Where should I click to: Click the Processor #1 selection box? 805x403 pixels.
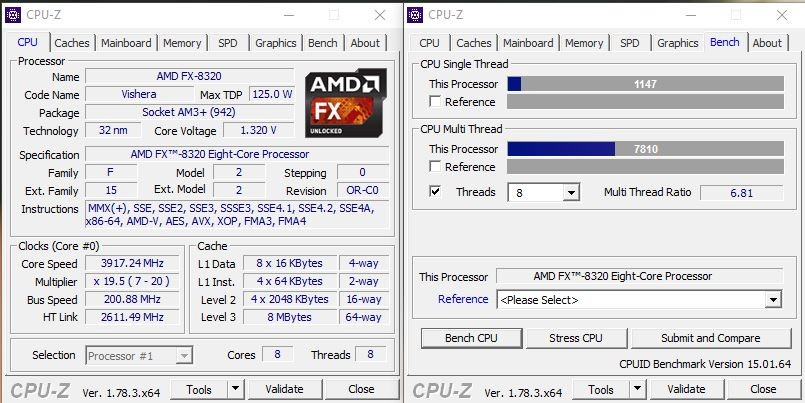pyautogui.click(x=139, y=355)
